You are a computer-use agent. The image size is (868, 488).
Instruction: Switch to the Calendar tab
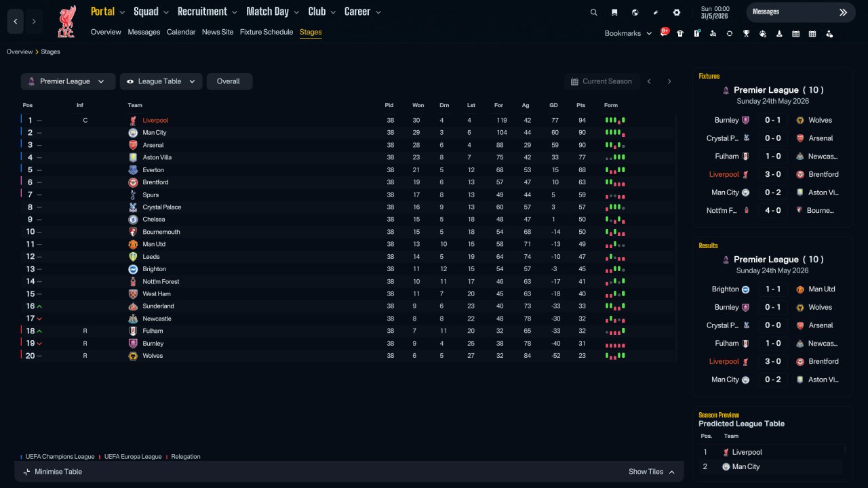pos(181,32)
